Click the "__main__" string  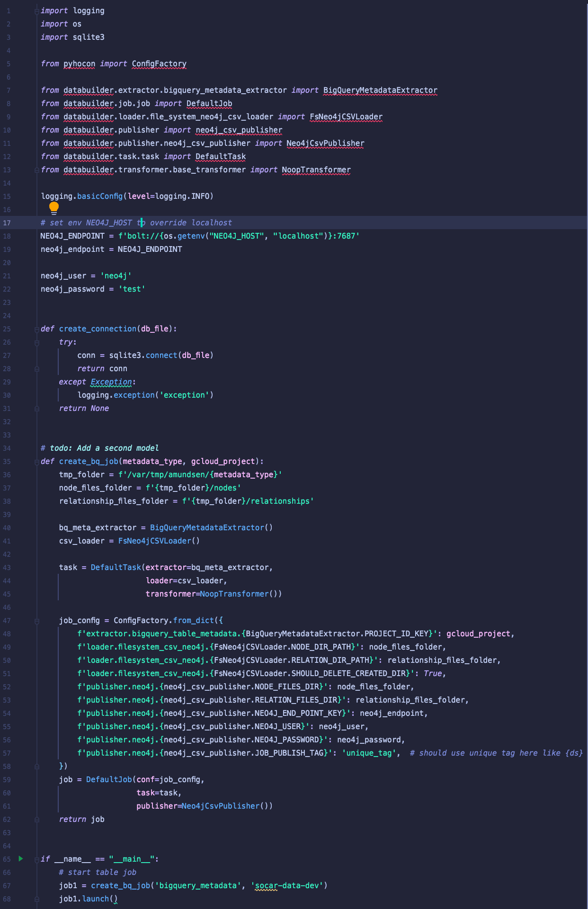pyautogui.click(x=132, y=859)
